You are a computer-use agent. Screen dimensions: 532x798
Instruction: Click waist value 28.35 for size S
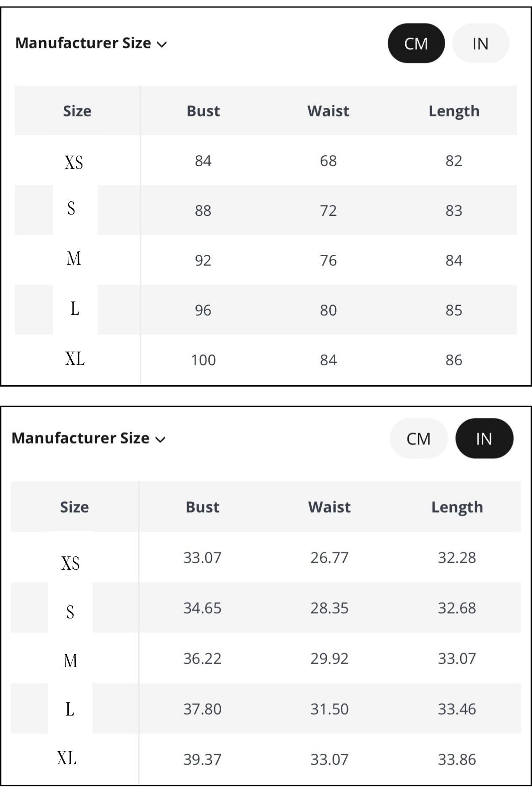click(329, 608)
